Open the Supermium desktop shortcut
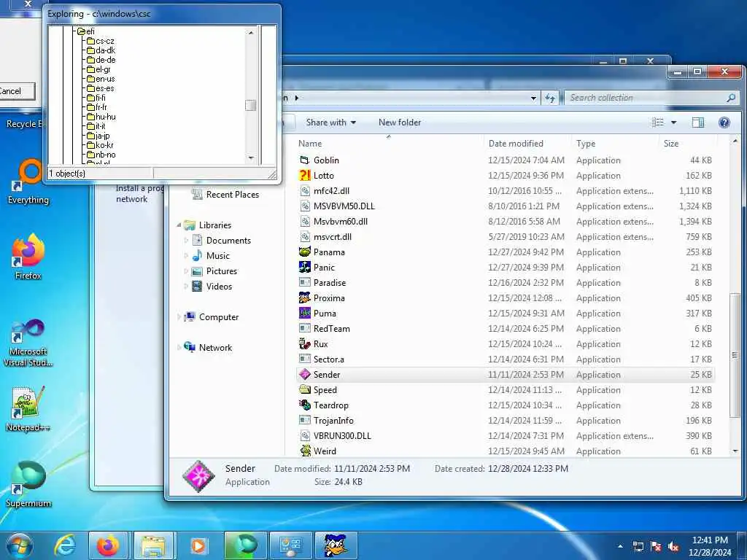 28,484
